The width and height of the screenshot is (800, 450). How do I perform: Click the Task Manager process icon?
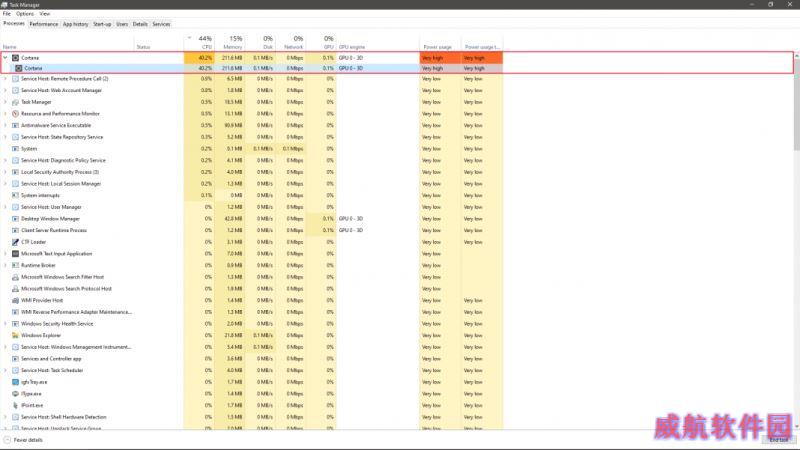15,102
